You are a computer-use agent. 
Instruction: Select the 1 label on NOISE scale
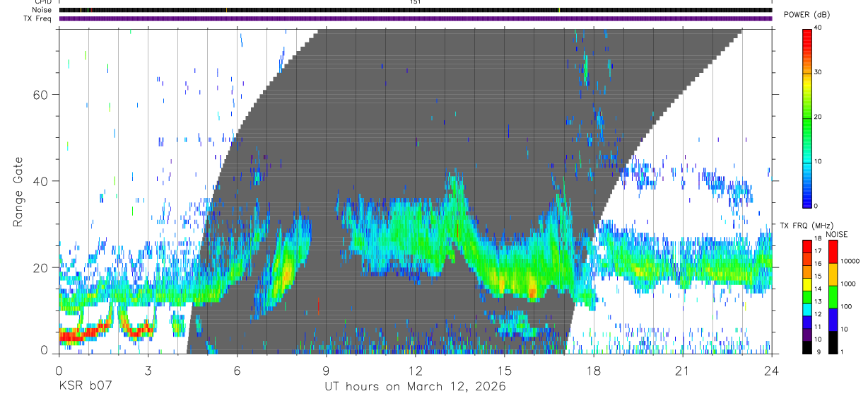point(841,350)
